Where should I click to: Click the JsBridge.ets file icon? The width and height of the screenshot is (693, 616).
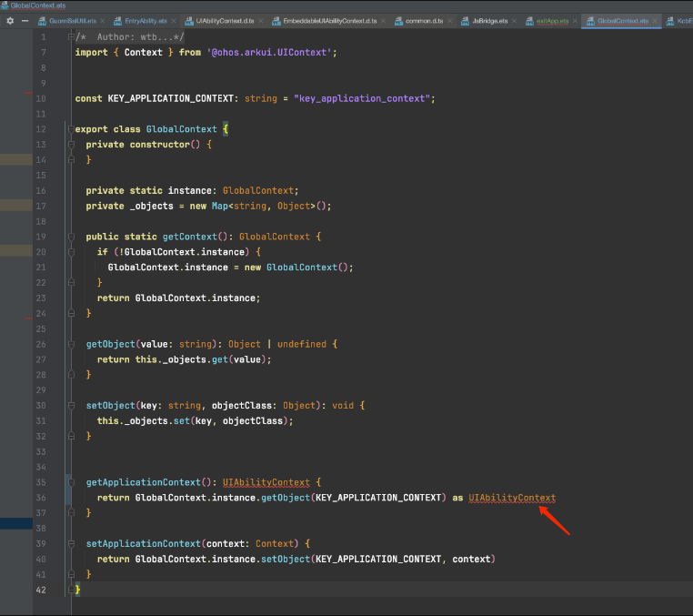point(465,20)
